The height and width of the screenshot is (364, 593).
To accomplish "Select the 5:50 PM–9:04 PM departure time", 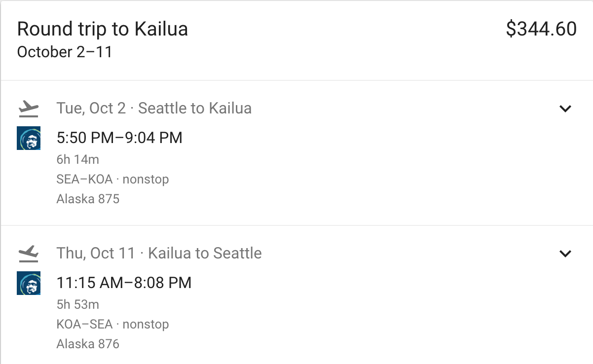I will (x=119, y=138).
